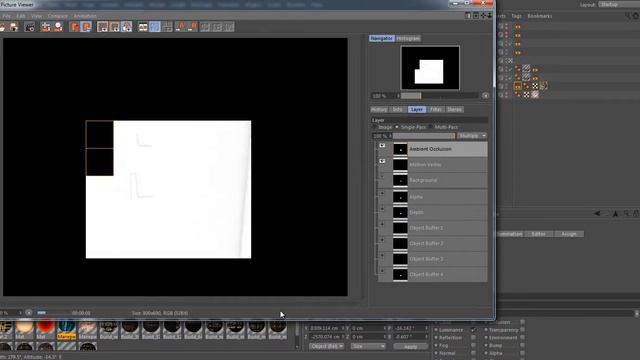Screen dimensions: 640x360
Task: Select the Ambient Occlusion layer row
Action: click(x=432, y=149)
